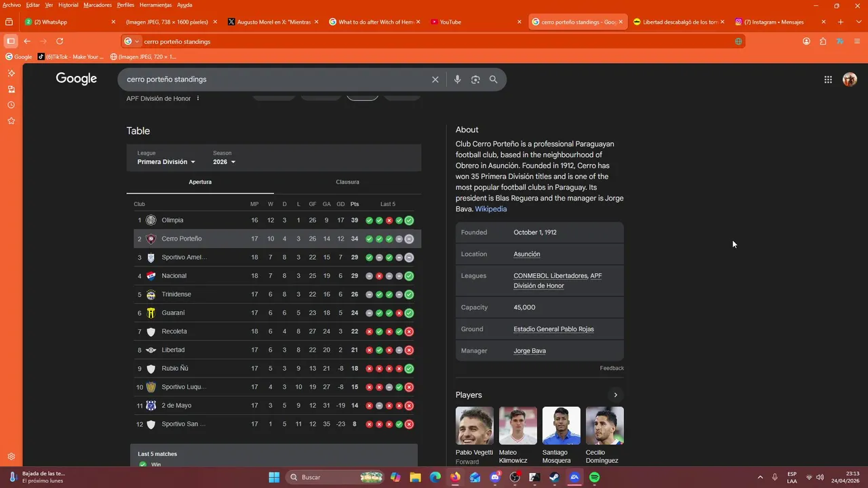Open a new browser tab
868x488 pixels.
point(841,22)
